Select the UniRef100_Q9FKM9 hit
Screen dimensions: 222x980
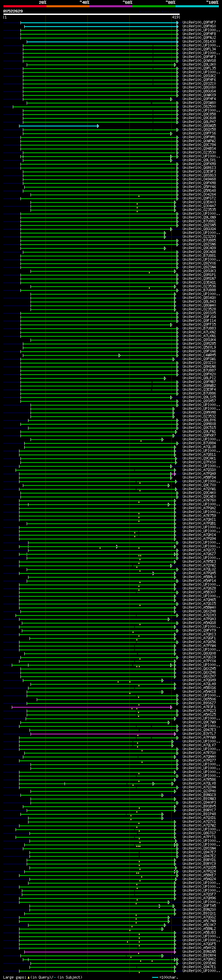pyautogui.click(x=199, y=164)
